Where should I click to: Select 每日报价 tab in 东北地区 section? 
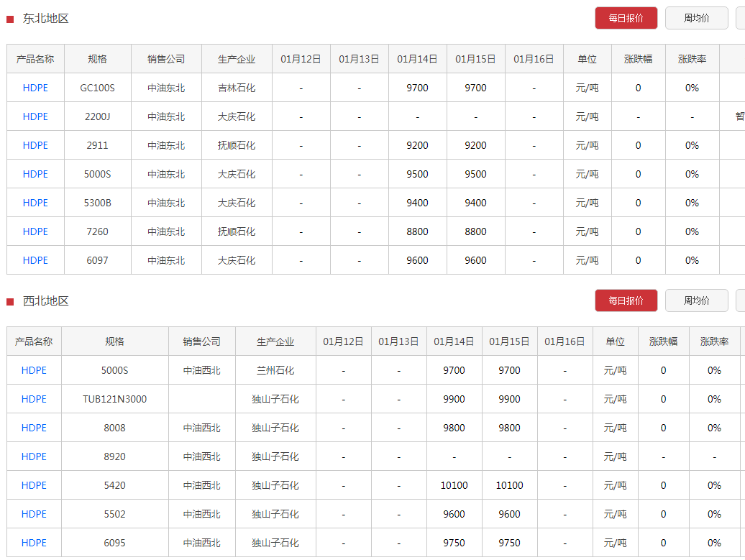[626, 18]
